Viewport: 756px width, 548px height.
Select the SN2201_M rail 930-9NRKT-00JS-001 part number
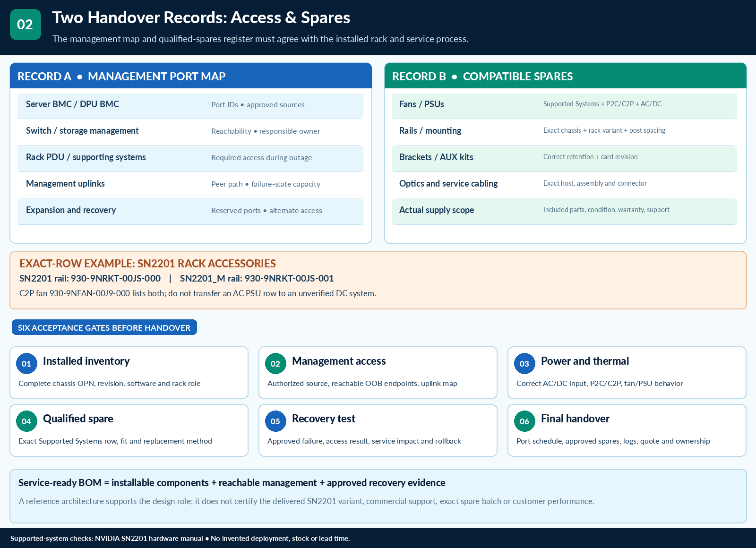tap(257, 279)
